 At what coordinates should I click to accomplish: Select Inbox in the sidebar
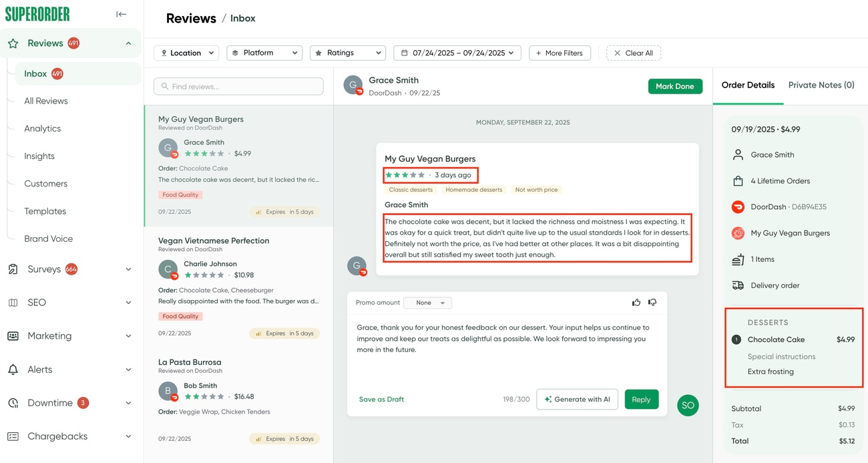point(77,73)
